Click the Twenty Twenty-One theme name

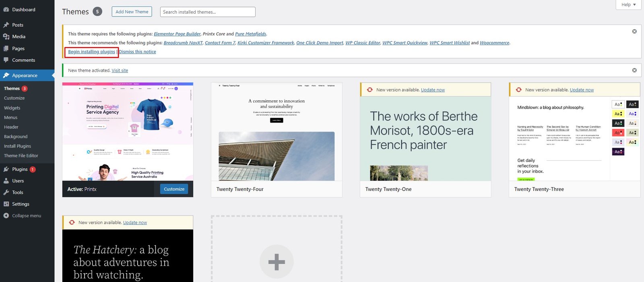point(388,189)
